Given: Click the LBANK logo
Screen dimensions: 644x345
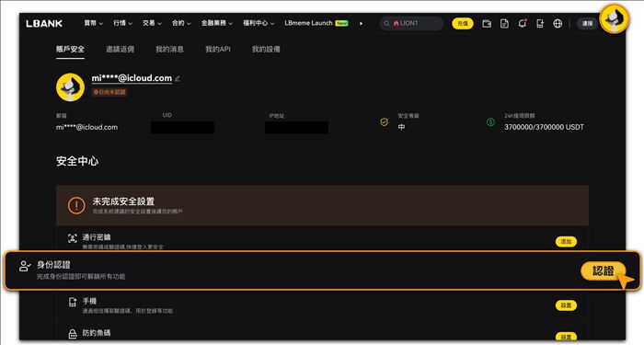Looking at the screenshot, I should pos(44,23).
